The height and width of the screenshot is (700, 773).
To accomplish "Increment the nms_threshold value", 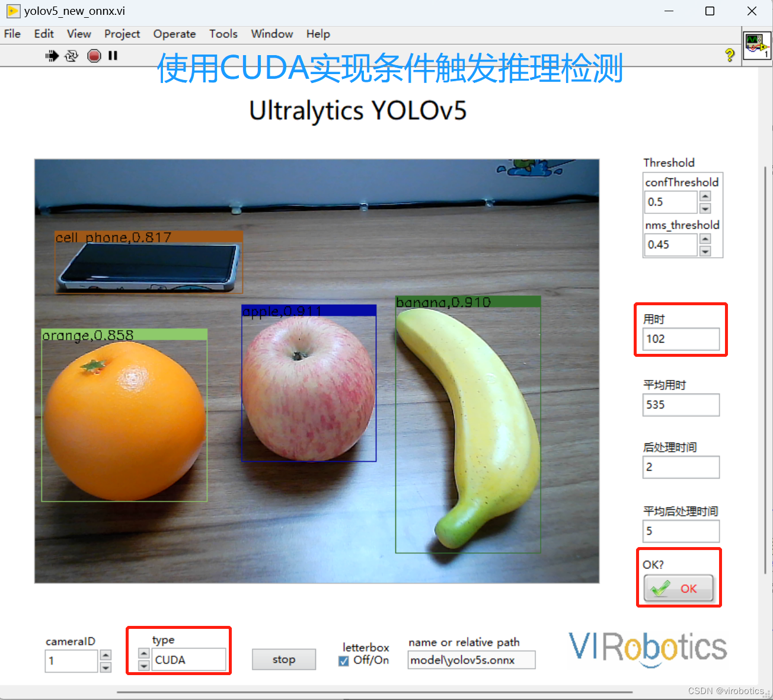I will (705, 239).
